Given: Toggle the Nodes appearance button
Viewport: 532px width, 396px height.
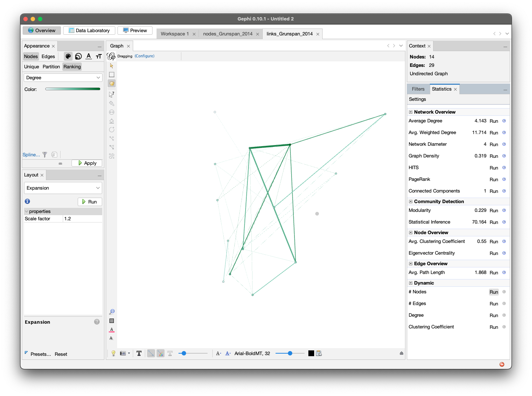Looking at the screenshot, I should click(x=31, y=56).
